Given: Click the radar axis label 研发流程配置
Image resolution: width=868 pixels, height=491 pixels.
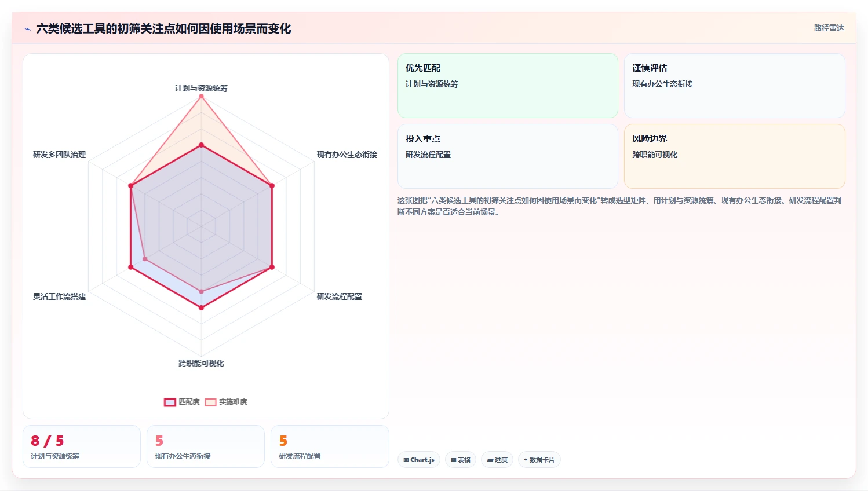Looking at the screenshot, I should tap(339, 296).
